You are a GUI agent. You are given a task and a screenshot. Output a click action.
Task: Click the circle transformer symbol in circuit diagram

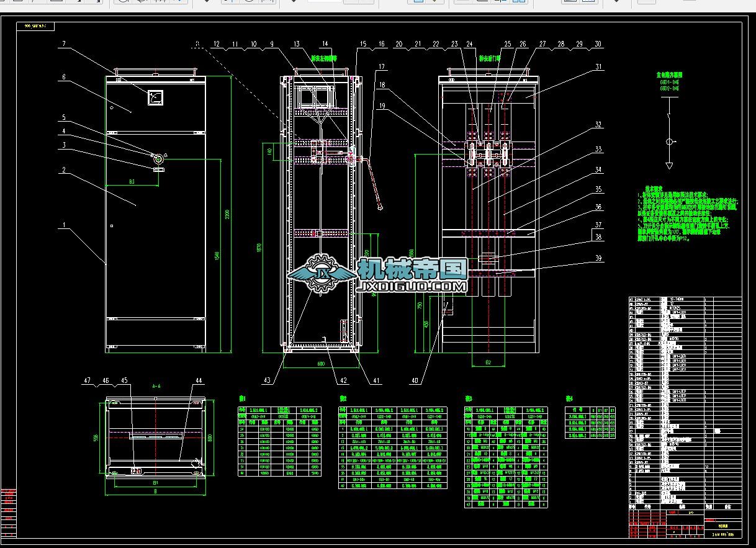[x=669, y=143]
